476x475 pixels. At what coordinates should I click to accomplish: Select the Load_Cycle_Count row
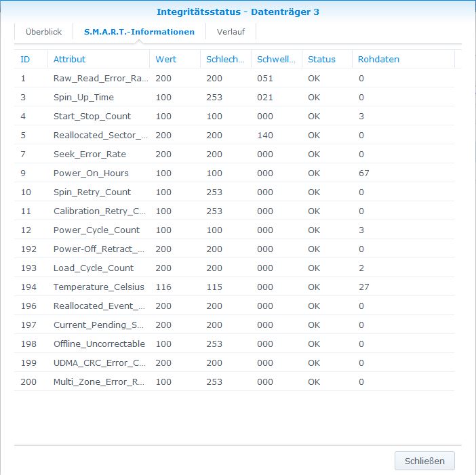pos(94,268)
